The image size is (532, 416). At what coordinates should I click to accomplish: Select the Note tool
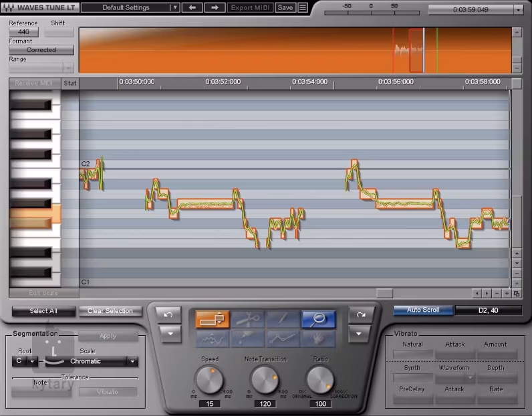[212, 320]
